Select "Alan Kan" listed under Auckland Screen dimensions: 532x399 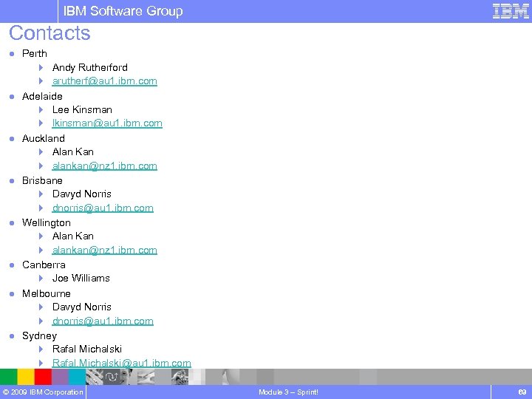click(x=73, y=151)
